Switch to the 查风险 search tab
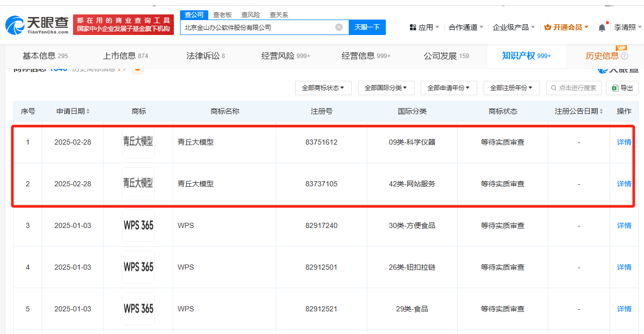Image resolution: width=644 pixels, height=334 pixels. [x=251, y=14]
